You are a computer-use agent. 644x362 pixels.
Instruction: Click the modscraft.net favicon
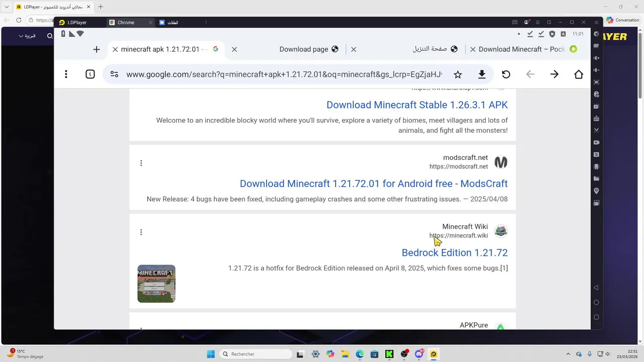[x=501, y=162]
